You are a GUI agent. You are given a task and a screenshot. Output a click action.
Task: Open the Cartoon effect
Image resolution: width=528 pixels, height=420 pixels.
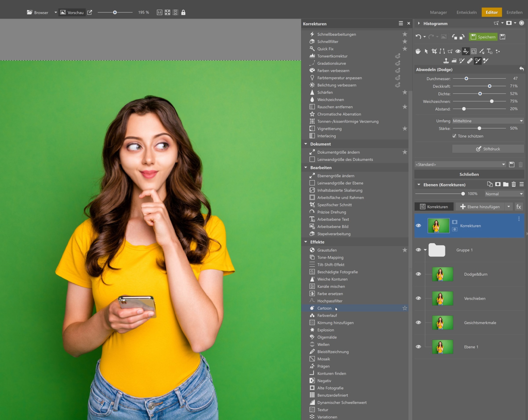point(355,308)
